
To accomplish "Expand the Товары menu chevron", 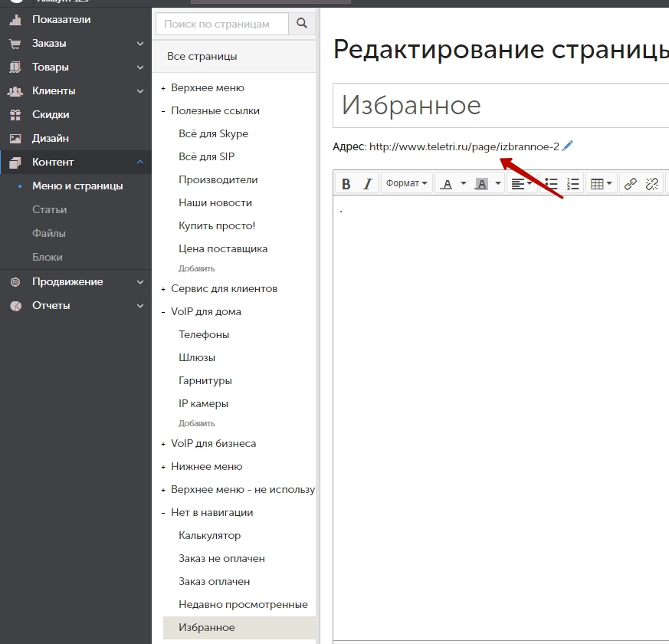I will pos(140,67).
